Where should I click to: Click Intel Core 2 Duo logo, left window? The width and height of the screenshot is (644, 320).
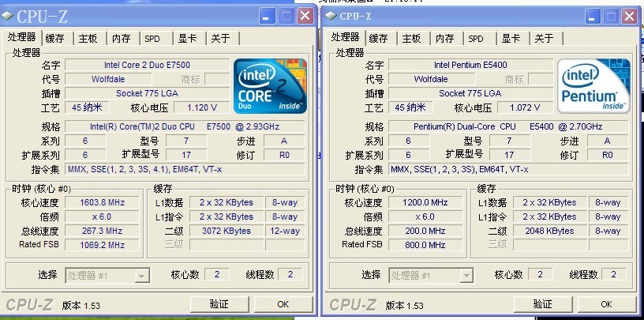[x=270, y=86]
